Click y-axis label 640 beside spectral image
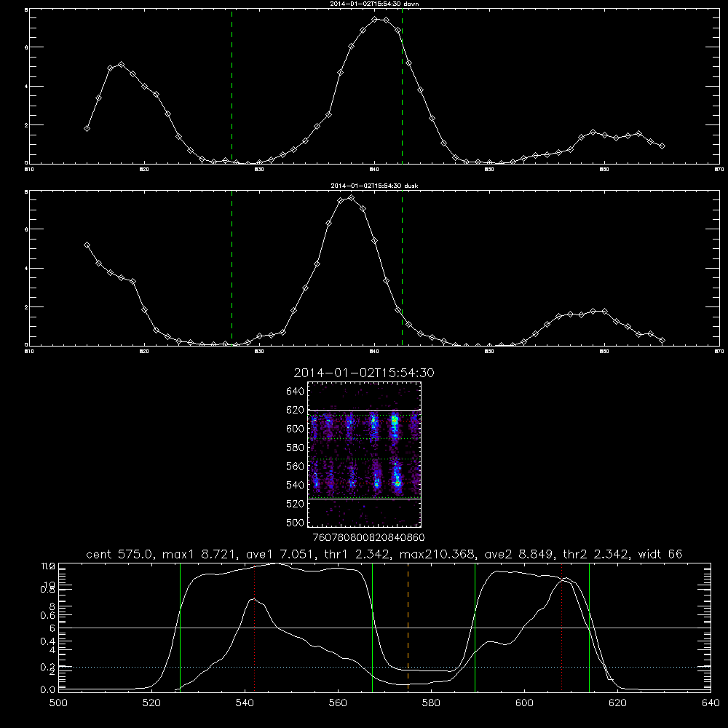The height and width of the screenshot is (728, 728). (295, 392)
